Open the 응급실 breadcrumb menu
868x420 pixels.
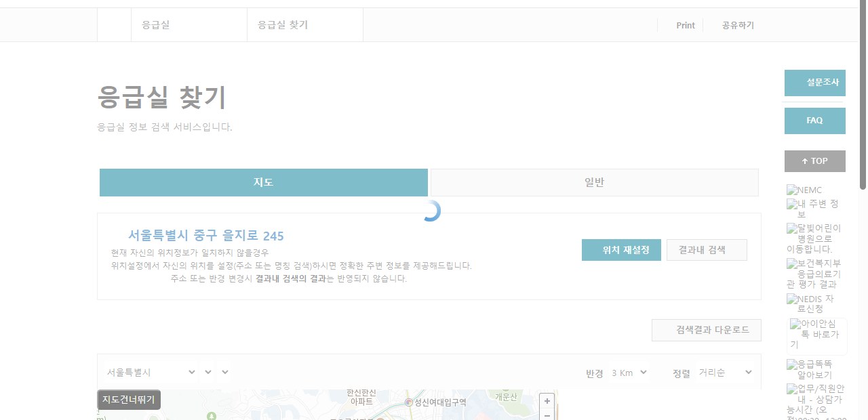(x=189, y=25)
